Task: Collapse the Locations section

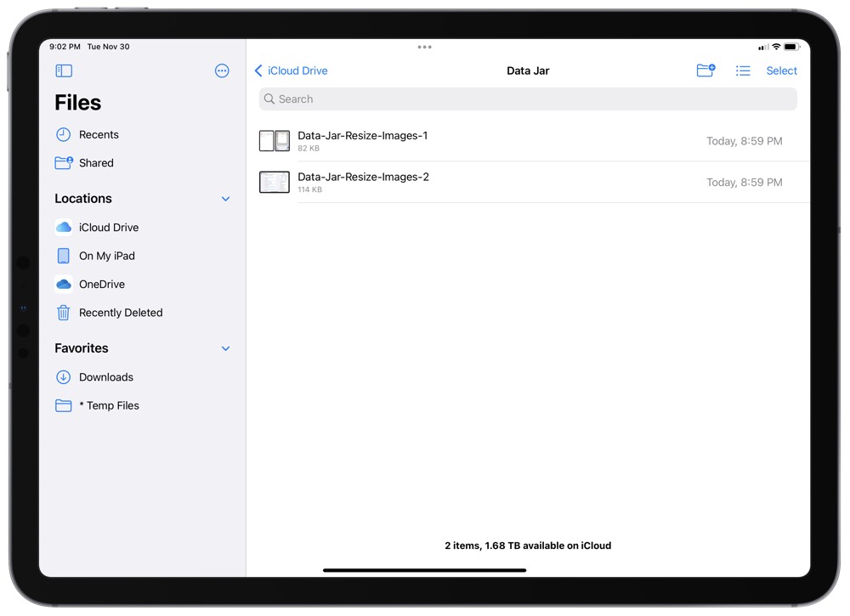Action: click(225, 198)
